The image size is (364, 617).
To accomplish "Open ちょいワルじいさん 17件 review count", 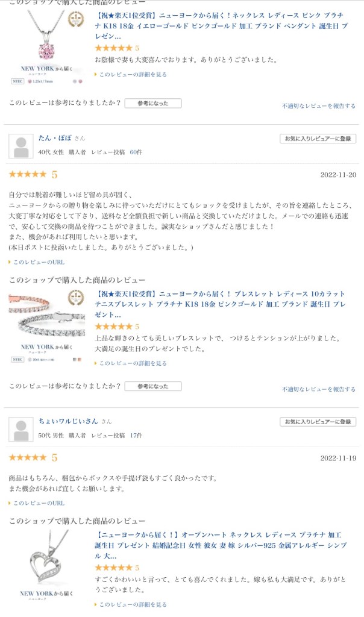I will 136,436.
